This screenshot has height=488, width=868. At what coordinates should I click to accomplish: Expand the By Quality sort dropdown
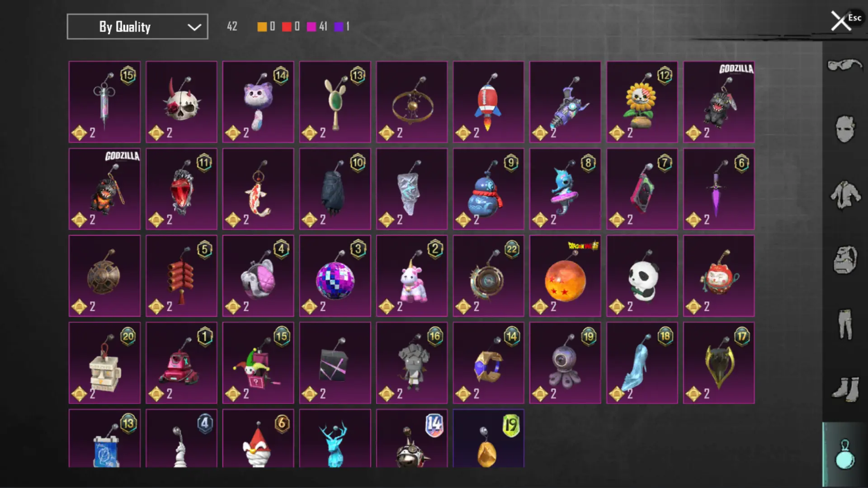click(137, 27)
